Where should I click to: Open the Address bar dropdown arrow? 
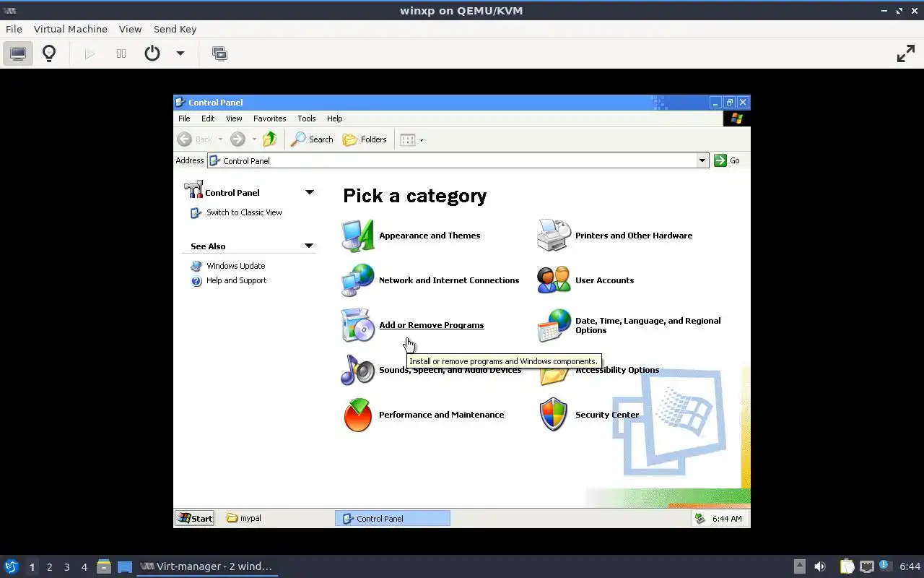click(x=702, y=160)
